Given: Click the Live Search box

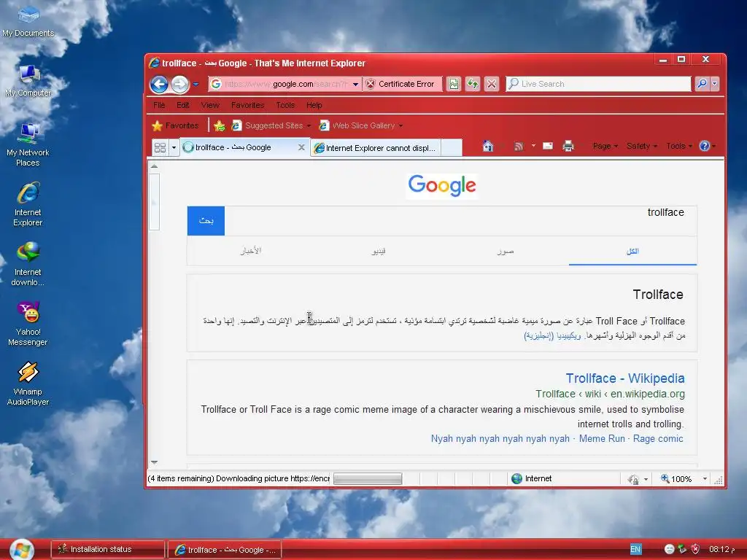Looking at the screenshot, I should (x=598, y=84).
